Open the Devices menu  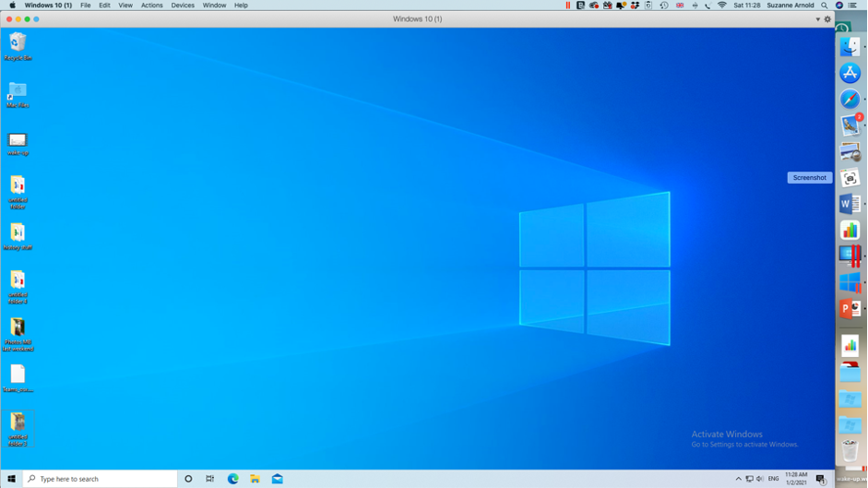[x=183, y=5]
